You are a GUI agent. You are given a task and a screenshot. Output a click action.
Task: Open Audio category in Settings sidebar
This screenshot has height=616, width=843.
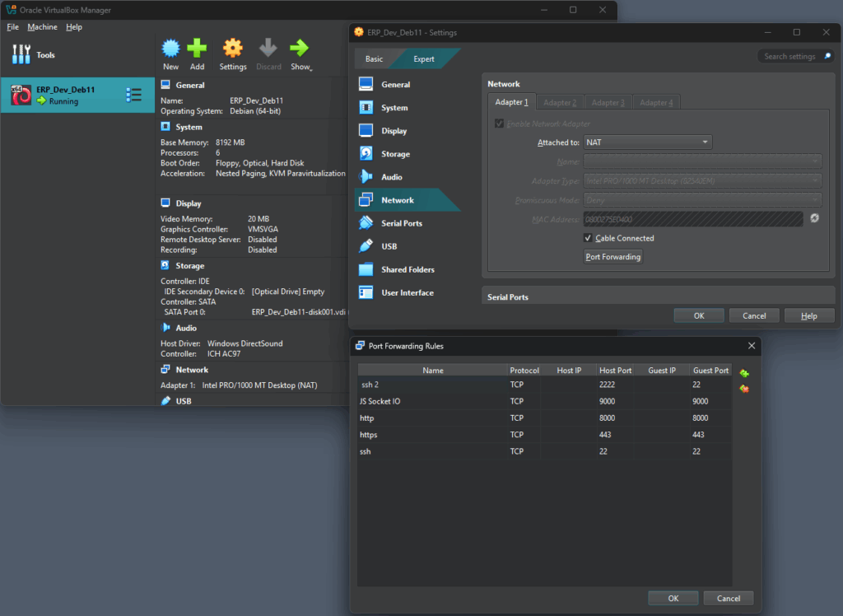[x=392, y=177]
